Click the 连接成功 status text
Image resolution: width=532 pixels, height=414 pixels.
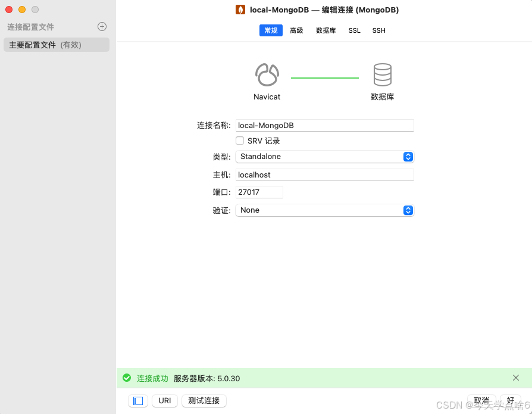click(152, 378)
